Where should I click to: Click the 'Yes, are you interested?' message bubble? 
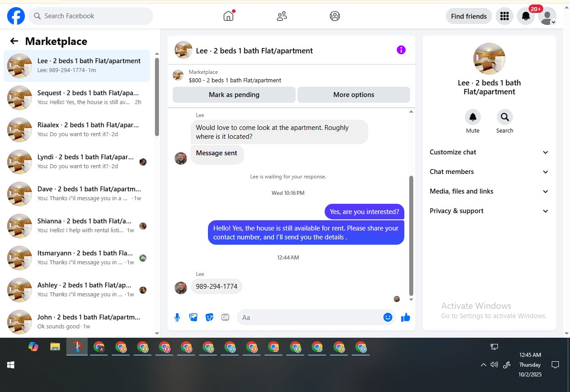[x=365, y=212]
